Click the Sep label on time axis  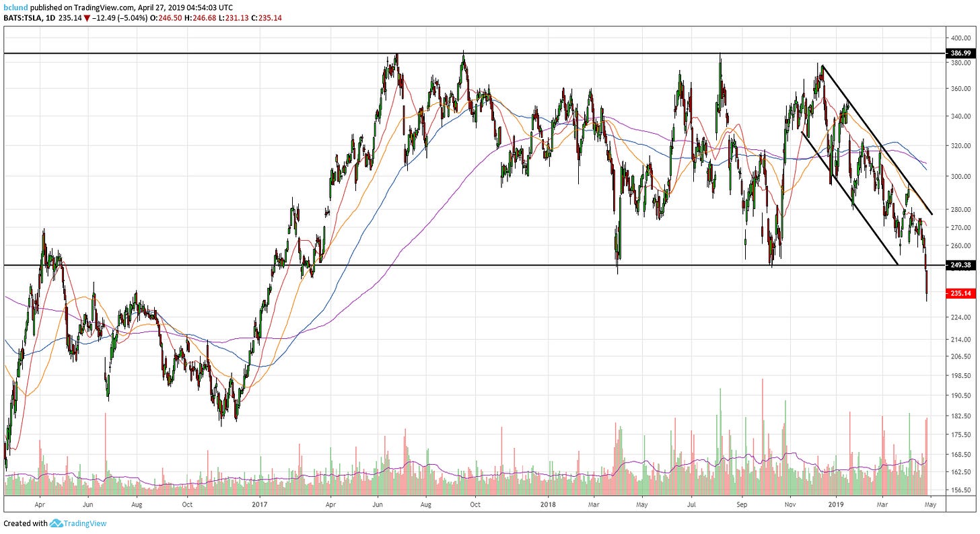coord(742,503)
